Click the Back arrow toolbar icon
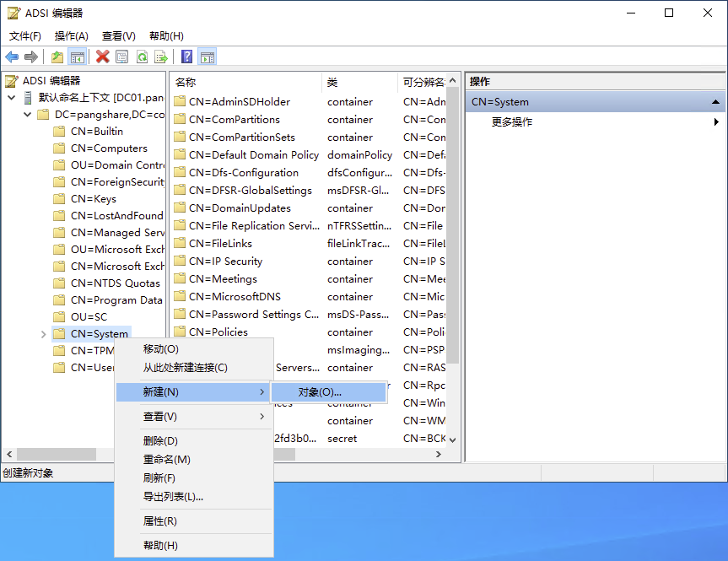Viewport: 728px width, 561px height. click(x=12, y=57)
